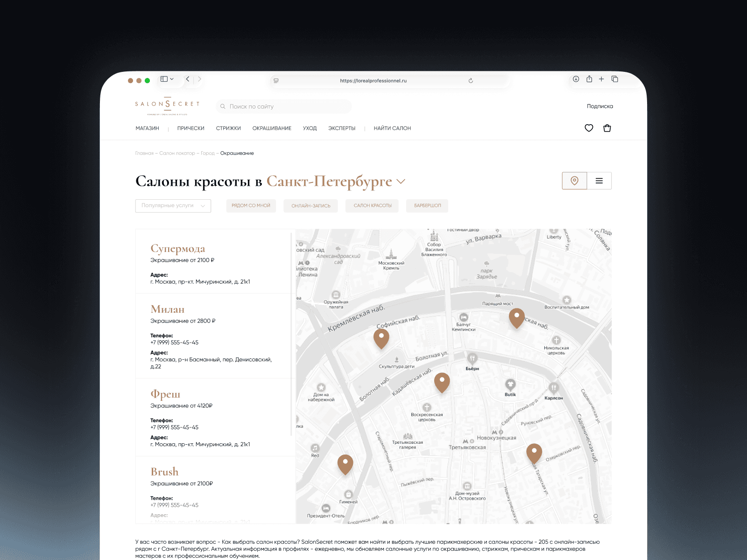Click the site search input field
The image size is (747, 560).
coord(284,106)
